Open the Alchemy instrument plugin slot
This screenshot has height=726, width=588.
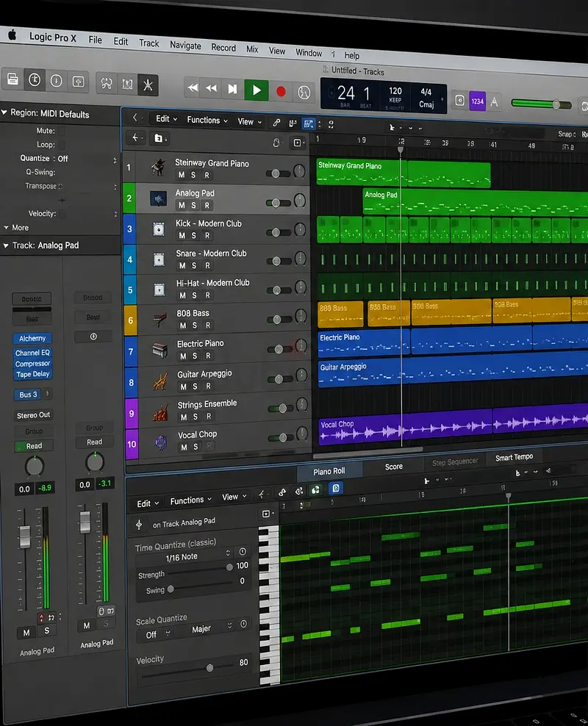click(32, 339)
